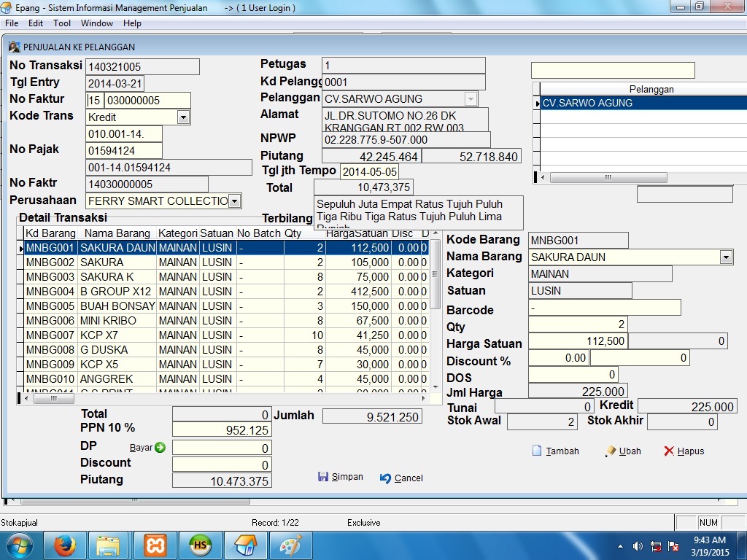This screenshot has height=560, width=747.
Task: Click the Ubah pencil edit icon
Action: pos(611,451)
